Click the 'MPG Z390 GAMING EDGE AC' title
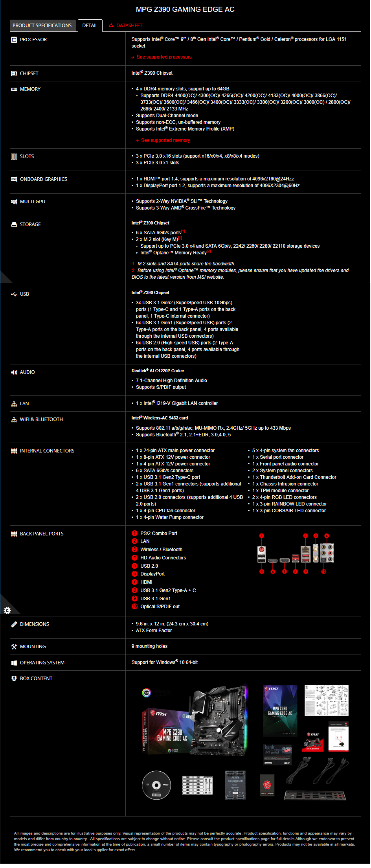Screen dimensions: 371x868 tap(185, 9)
